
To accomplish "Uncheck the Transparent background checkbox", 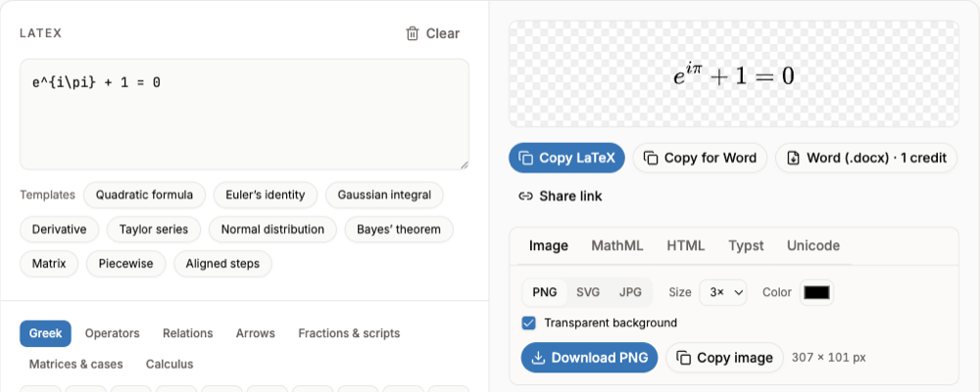I will pyautogui.click(x=529, y=323).
